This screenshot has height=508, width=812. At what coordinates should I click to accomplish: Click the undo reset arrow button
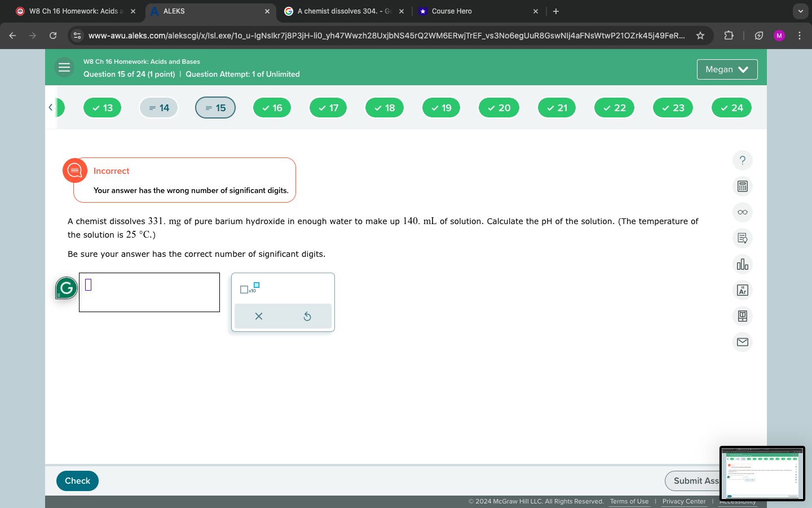[308, 316]
